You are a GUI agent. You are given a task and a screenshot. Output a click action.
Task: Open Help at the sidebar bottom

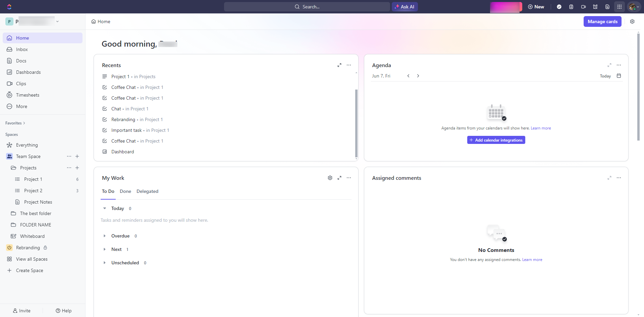tap(64, 311)
